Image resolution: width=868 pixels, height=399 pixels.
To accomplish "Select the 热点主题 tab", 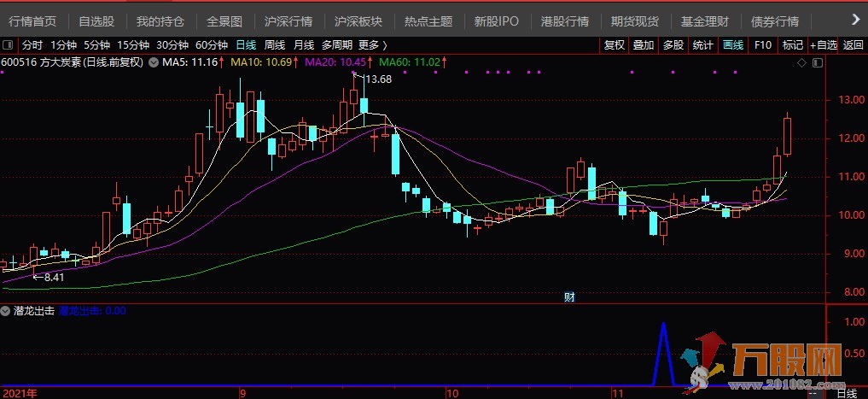I will pyautogui.click(x=428, y=21).
